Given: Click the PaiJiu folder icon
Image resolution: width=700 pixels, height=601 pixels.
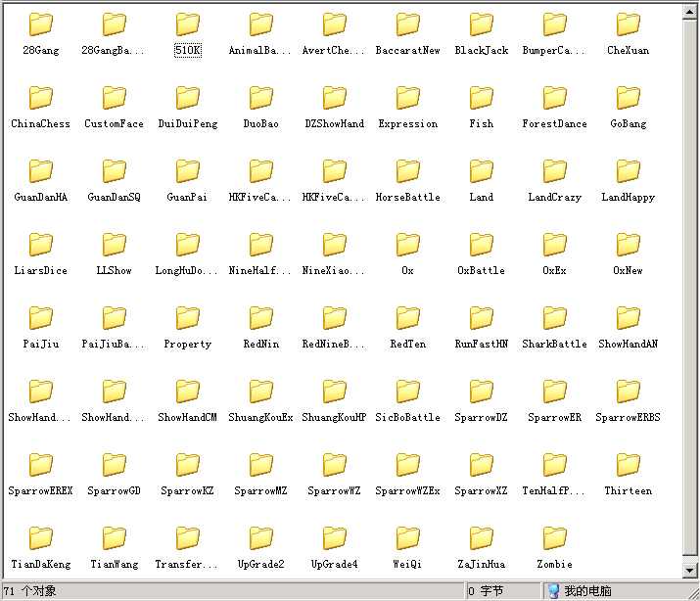Looking at the screenshot, I should (x=40, y=318).
